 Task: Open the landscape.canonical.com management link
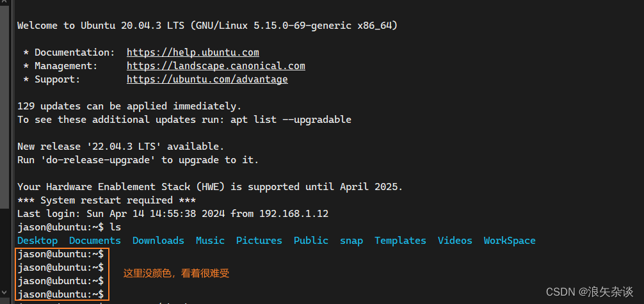(x=216, y=66)
